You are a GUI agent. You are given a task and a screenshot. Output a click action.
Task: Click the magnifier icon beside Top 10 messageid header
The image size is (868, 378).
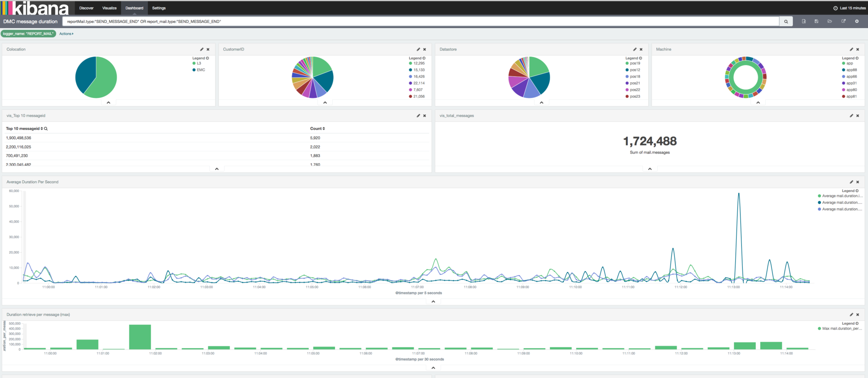[x=46, y=129]
